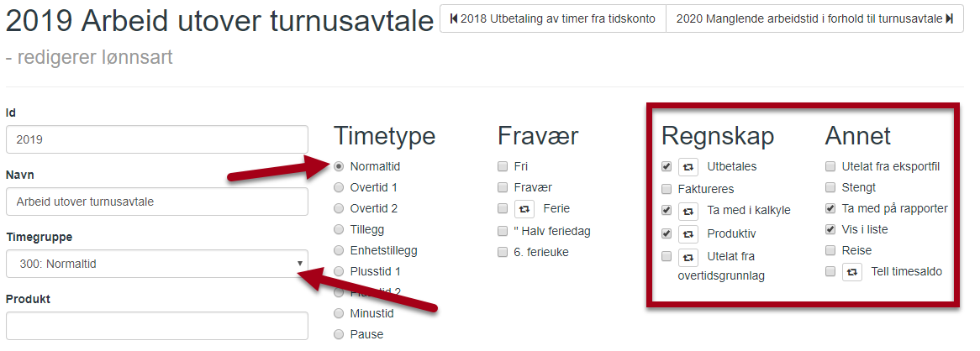Enable the Faktureres checkbox
This screenshot has height=351, width=980.
667,189
